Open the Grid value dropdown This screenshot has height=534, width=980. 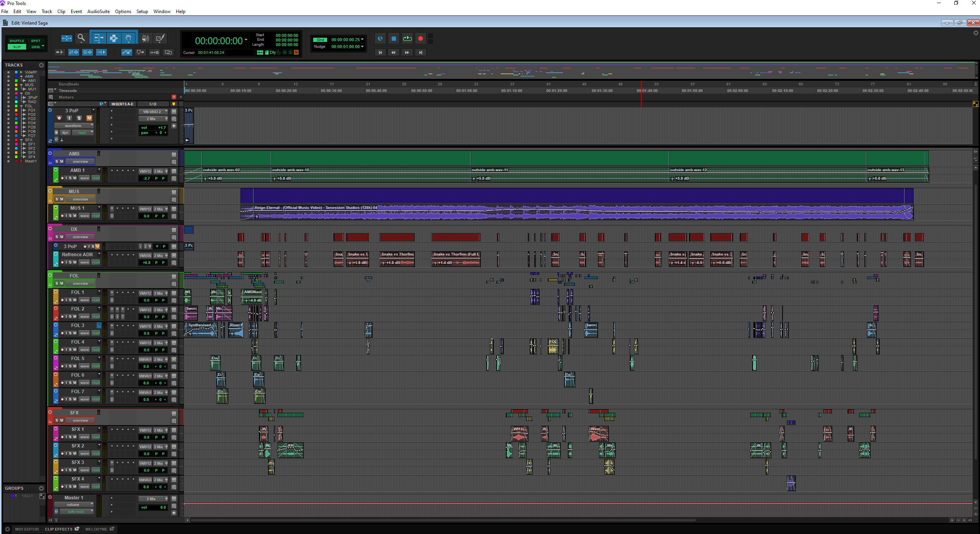point(362,40)
